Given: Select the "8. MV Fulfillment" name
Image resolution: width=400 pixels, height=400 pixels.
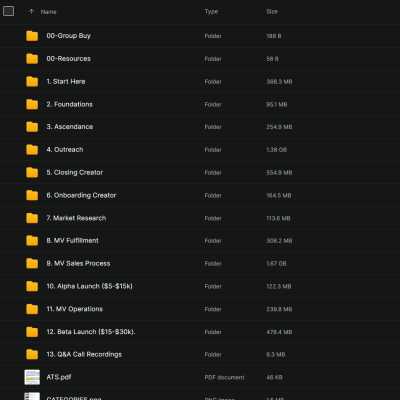Looking at the screenshot, I should (72, 241).
